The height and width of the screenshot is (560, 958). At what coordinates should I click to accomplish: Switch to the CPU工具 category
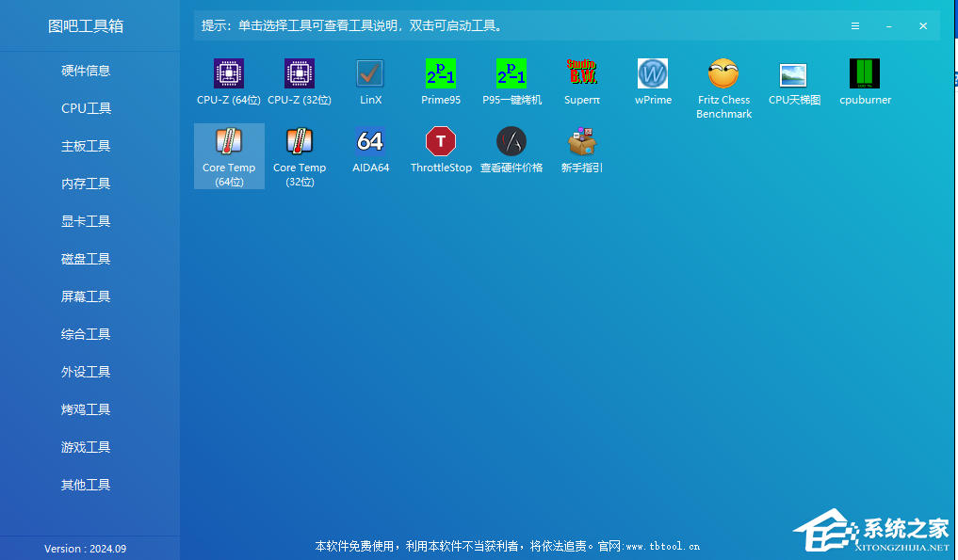point(86,108)
